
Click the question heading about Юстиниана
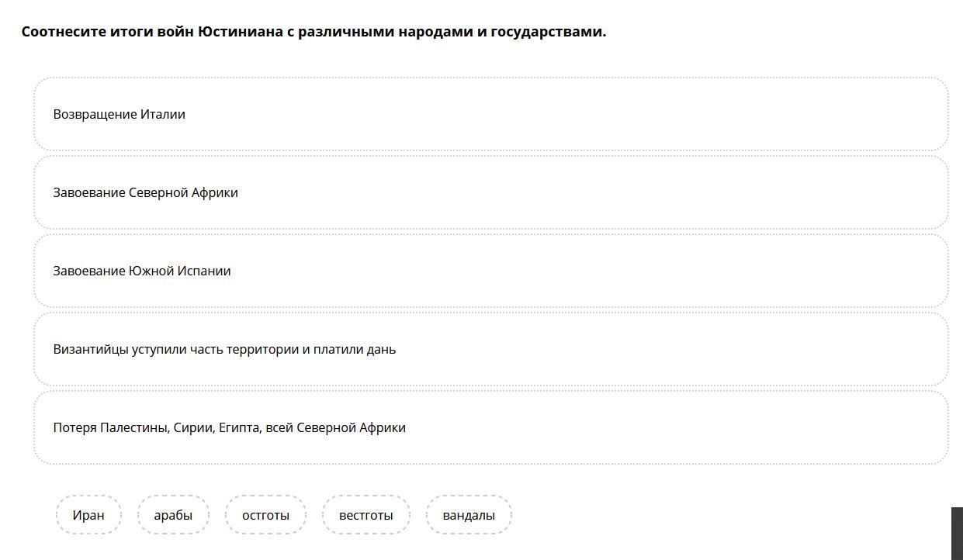point(313,32)
